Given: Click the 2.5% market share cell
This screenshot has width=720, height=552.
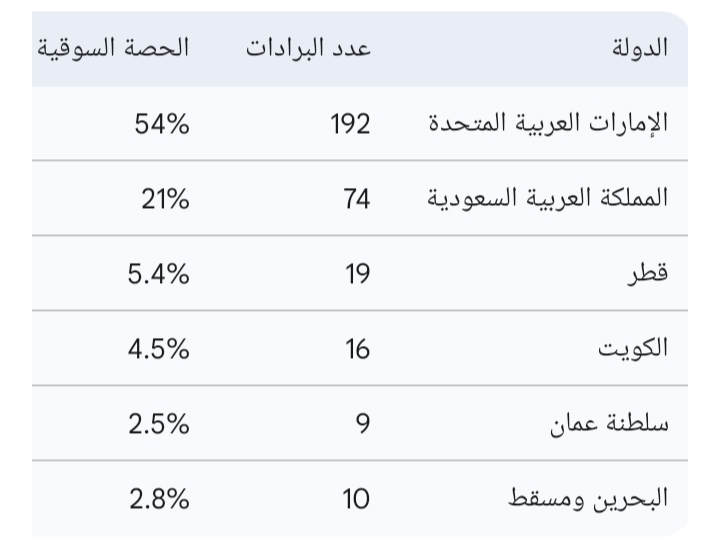Looking at the screenshot, I should point(158,424).
